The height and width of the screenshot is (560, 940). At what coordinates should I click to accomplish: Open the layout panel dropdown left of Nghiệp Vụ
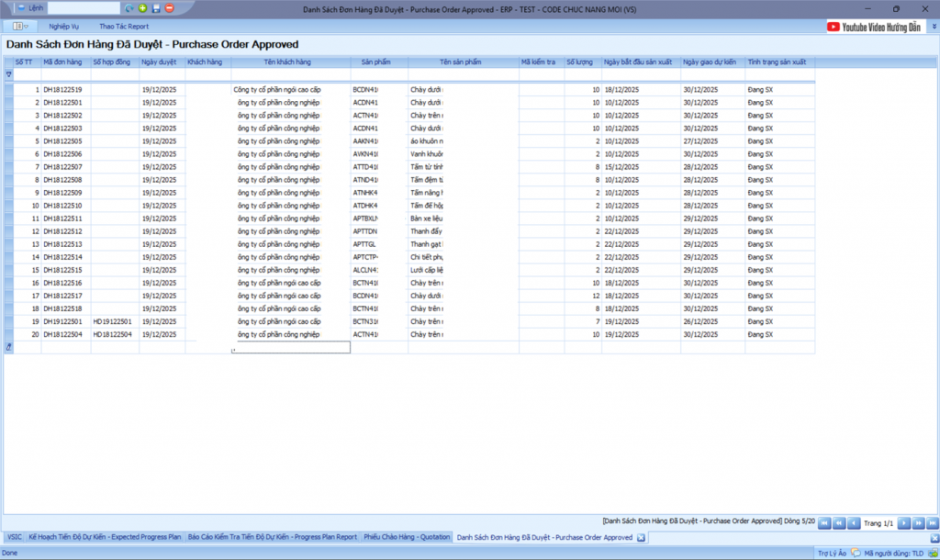pos(21,27)
